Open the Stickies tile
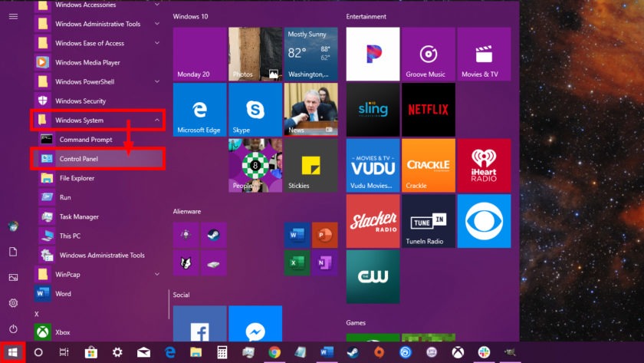 (311, 165)
